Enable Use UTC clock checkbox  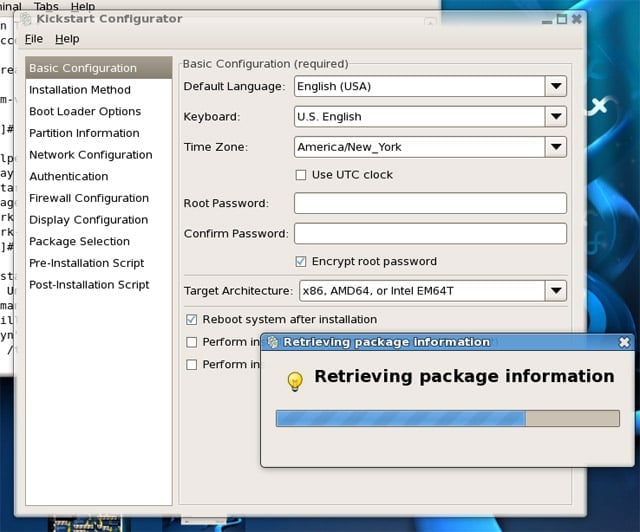[301, 175]
